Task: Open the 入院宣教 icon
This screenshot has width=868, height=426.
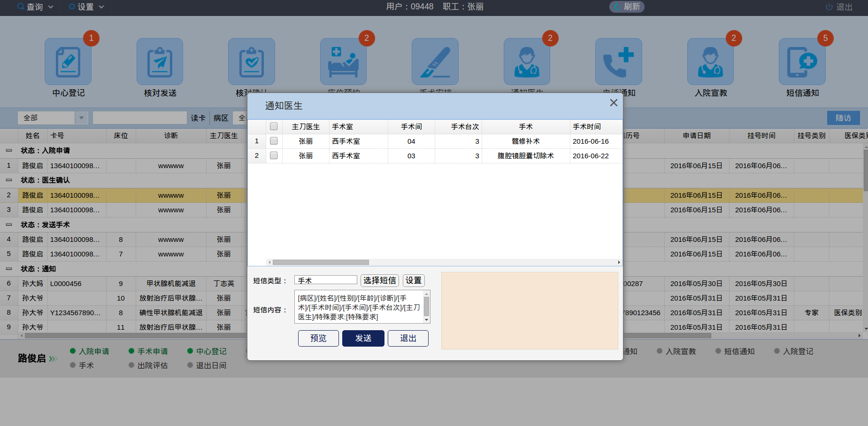Action: [710, 62]
